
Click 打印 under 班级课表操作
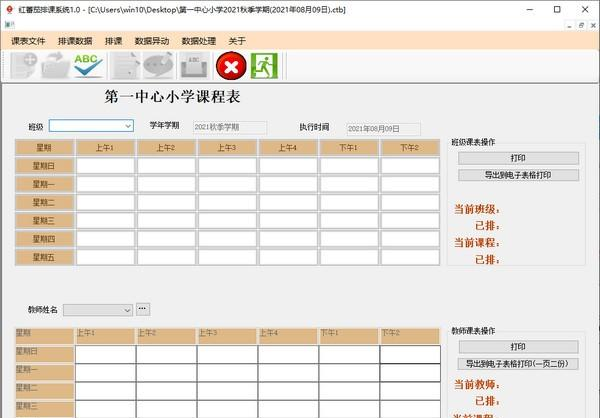518,158
